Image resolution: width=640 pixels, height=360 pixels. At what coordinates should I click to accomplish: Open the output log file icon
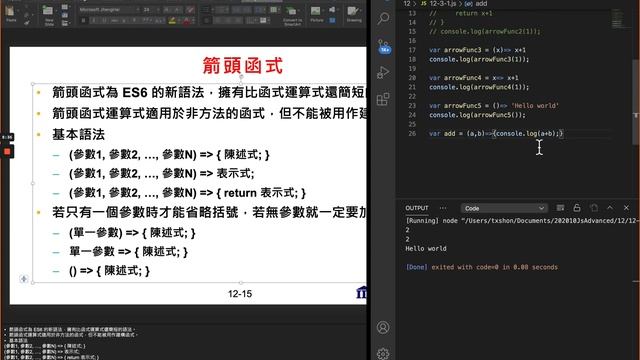point(594,208)
